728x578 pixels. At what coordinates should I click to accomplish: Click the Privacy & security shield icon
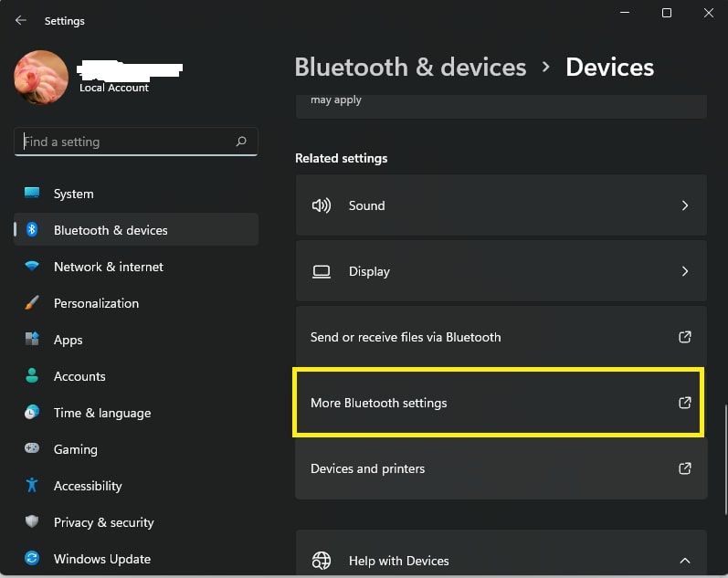[32, 521]
